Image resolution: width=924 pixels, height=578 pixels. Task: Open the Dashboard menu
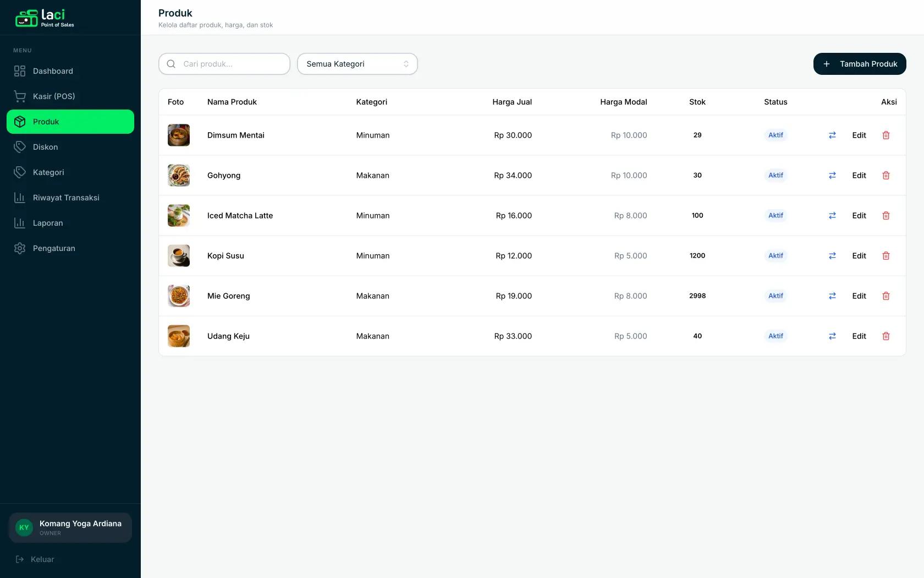[70, 71]
